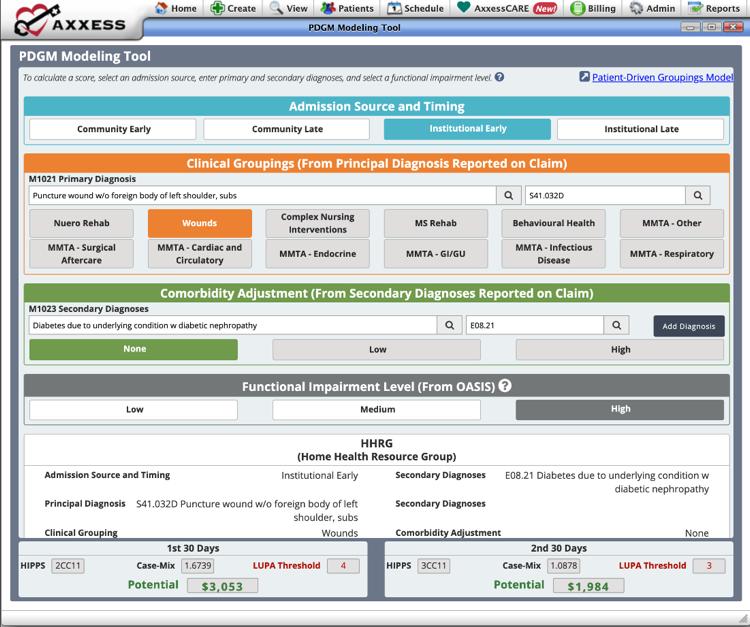Open the Billing menu
Screen dimensions: 750x627
point(593,8)
